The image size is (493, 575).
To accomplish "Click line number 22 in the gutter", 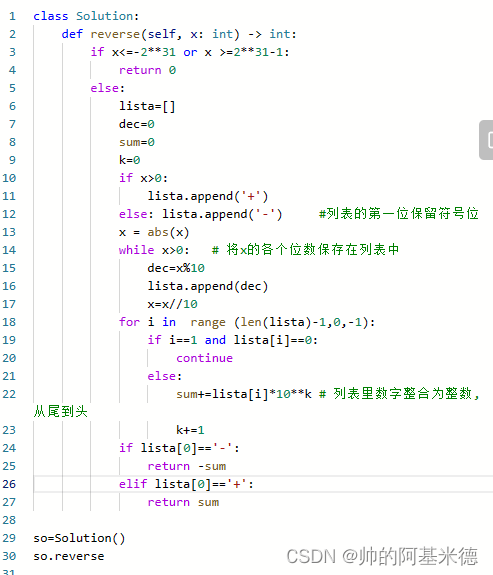I will pos(9,394).
